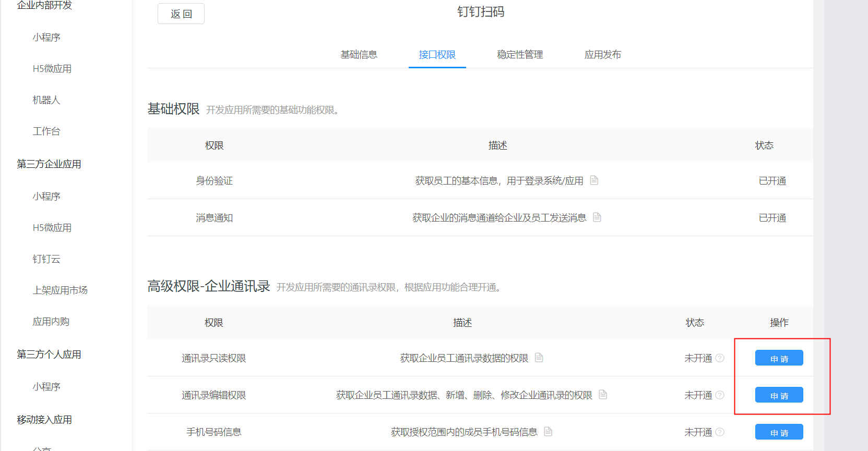Select the 接口权限 tab

click(x=437, y=55)
